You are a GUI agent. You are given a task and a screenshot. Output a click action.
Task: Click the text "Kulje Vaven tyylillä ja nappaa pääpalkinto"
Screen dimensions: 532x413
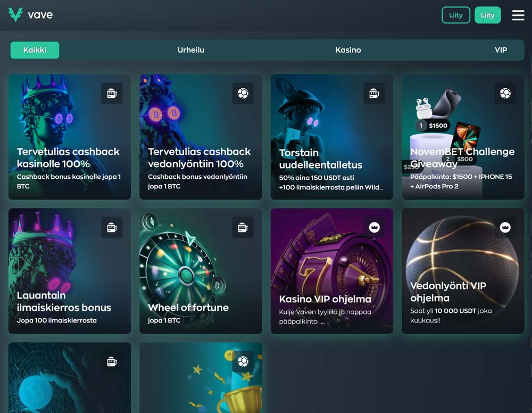pyautogui.click(x=325, y=317)
